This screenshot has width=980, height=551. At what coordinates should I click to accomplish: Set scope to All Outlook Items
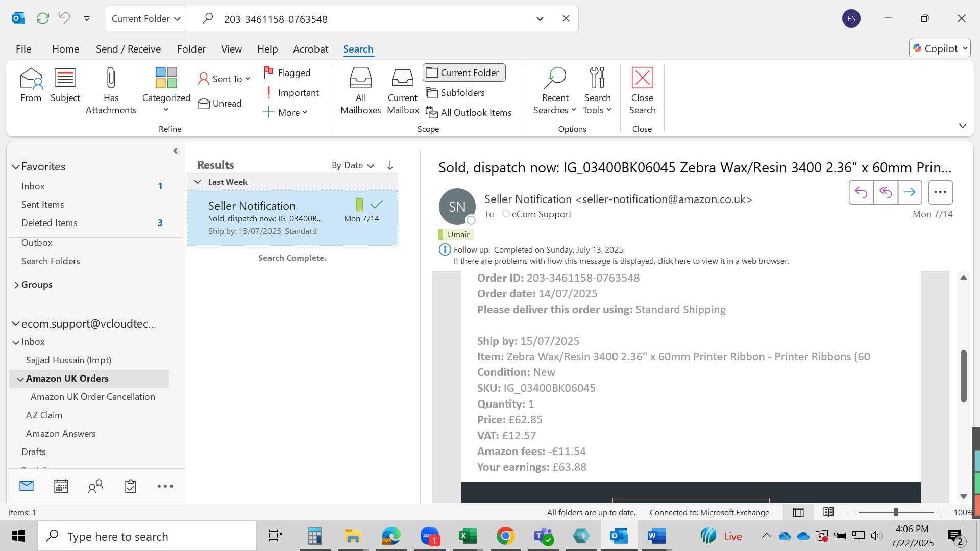pos(469,112)
